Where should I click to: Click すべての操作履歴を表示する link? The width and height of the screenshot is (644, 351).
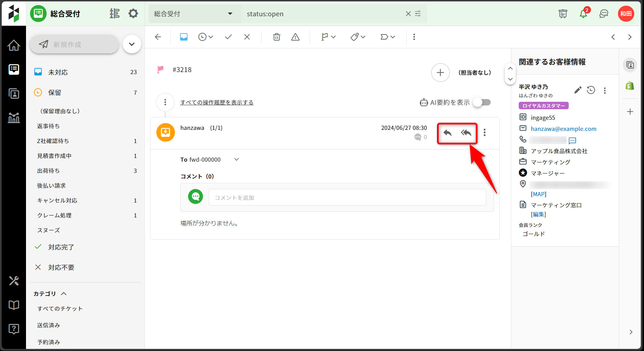pyautogui.click(x=217, y=102)
